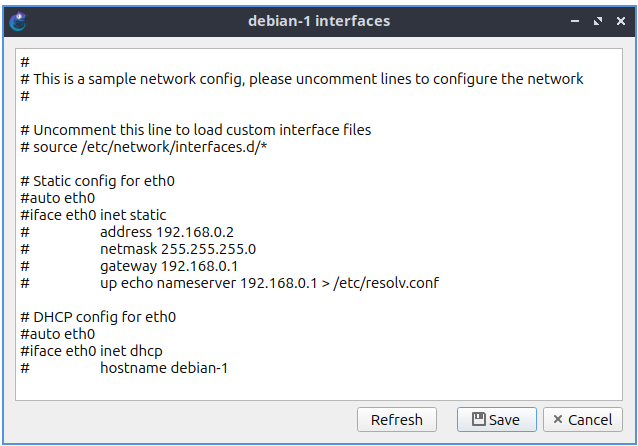Viewport: 638px width, 446px height.
Task: Save the interfaces configuration
Action: [496, 419]
